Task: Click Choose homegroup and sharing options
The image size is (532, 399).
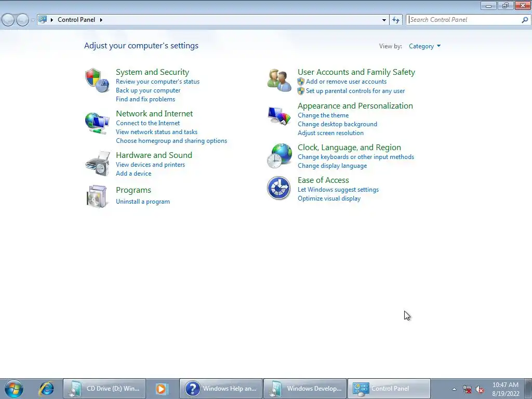Action: 171,140
